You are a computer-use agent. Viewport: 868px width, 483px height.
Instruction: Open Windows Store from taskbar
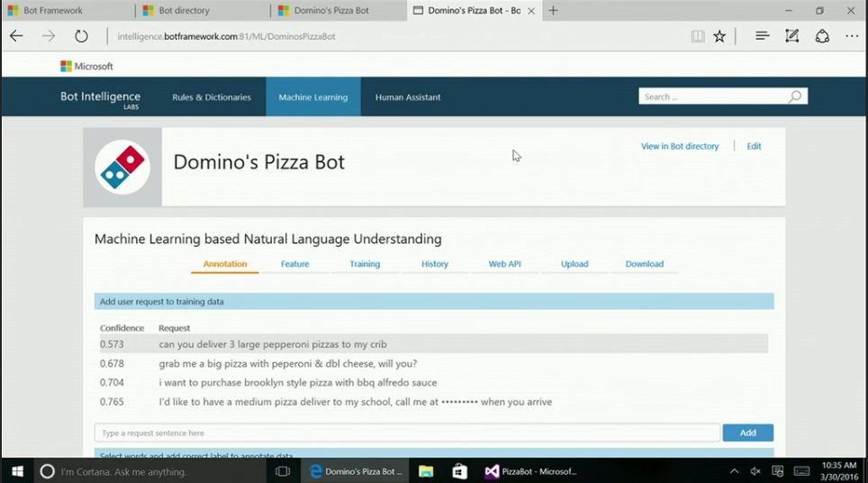pos(459,471)
